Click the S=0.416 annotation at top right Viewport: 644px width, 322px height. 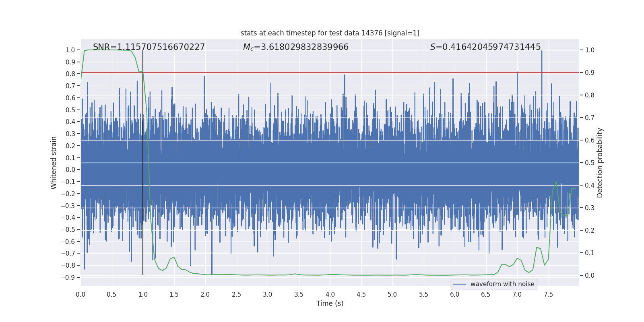pos(485,47)
